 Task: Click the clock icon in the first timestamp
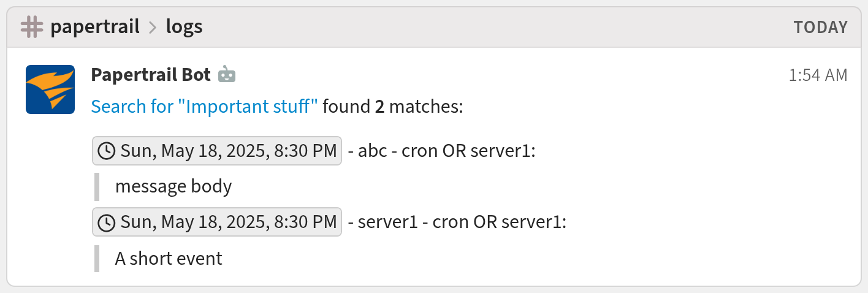click(107, 151)
